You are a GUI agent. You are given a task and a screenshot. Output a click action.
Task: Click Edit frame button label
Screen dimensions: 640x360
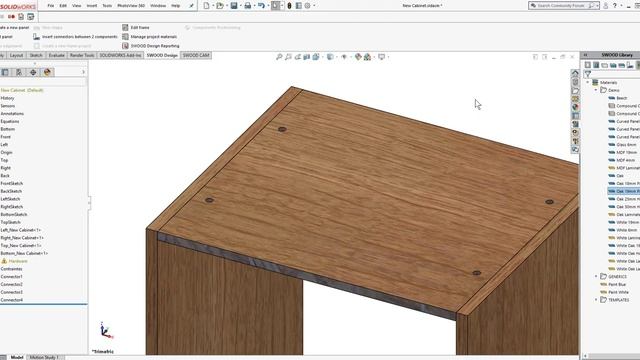point(140,27)
